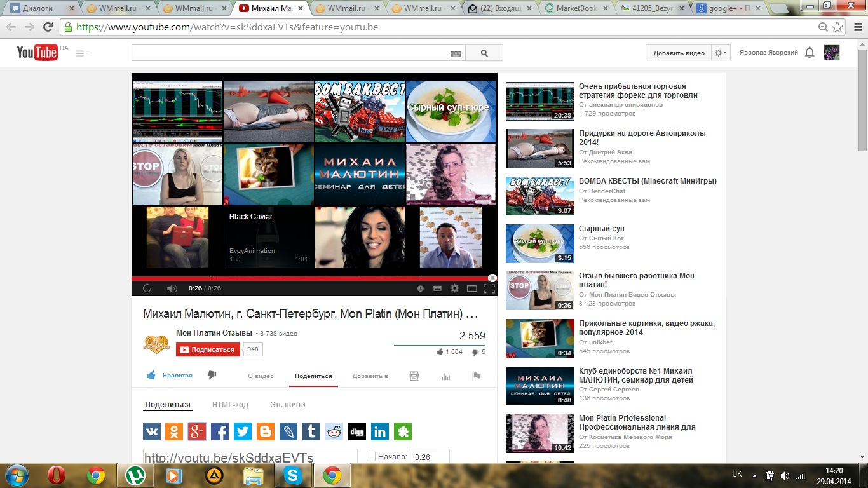The width and height of the screenshot is (868, 488).
Task: Open Skype from the taskbar
Action: point(293,475)
